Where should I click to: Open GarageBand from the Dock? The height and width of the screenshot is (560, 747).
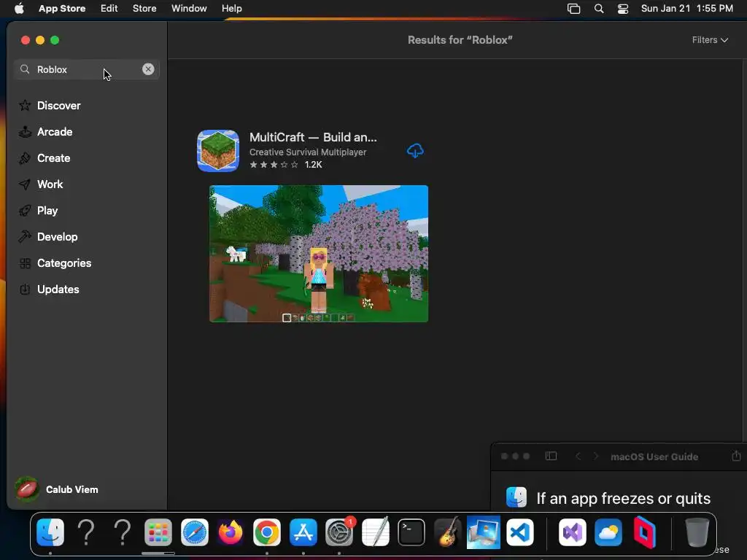(447, 532)
